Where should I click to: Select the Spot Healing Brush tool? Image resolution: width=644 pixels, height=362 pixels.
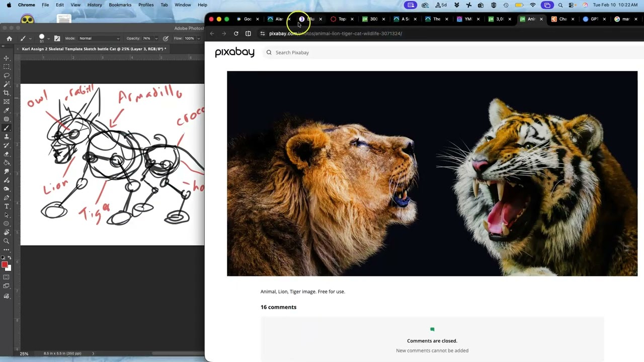point(7,119)
